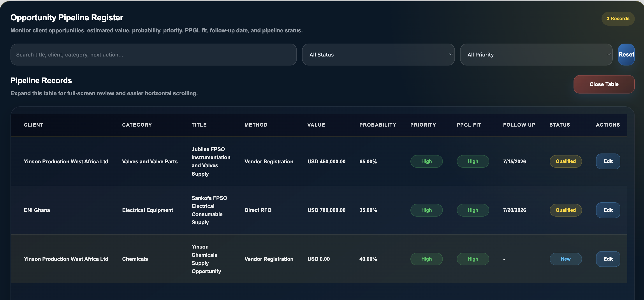The height and width of the screenshot is (300, 644).
Task: Click the 7/20/2026 follow-up date
Action: point(514,210)
